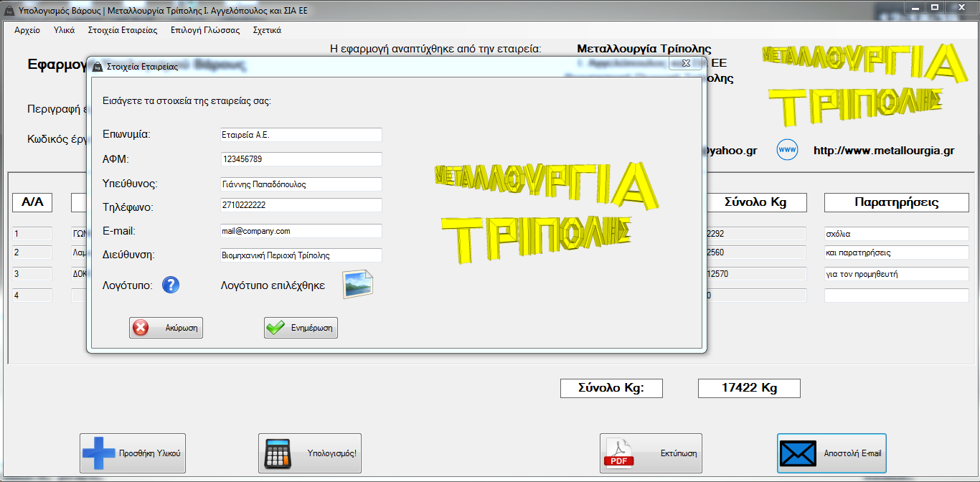Close the Στοιχεία Εταιρείας dialog
Image resolution: width=980 pixels, height=482 pixels.
685,64
